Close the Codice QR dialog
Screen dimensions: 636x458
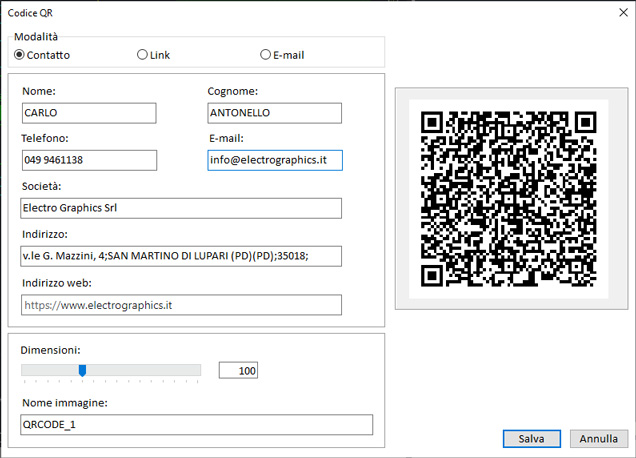pyautogui.click(x=623, y=13)
